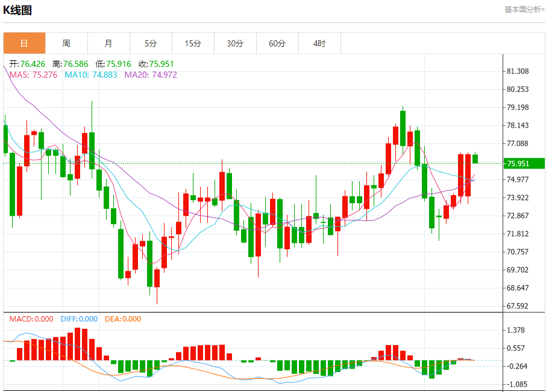Click the 80.253 price axis label

tap(518, 89)
